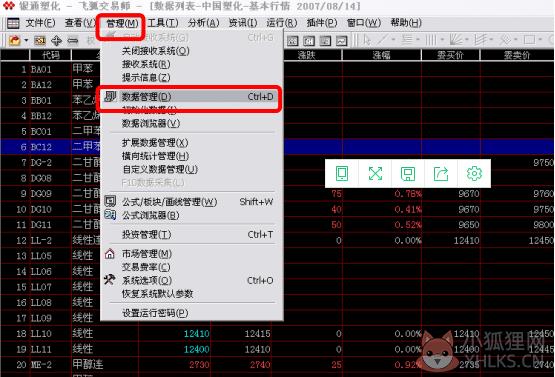
Task: Select the BA01 row
Action: tap(50, 69)
